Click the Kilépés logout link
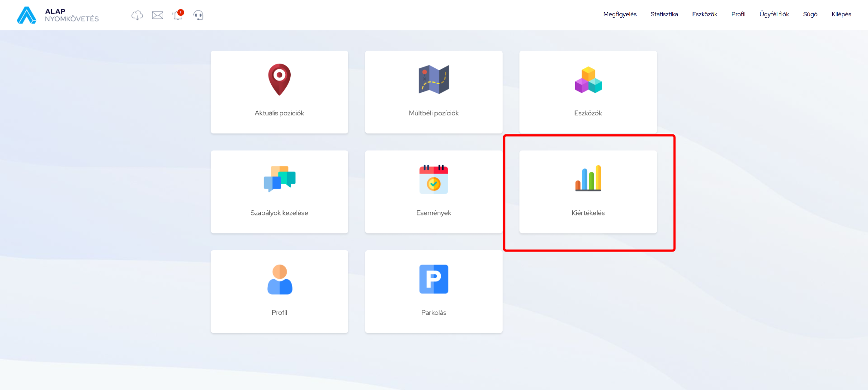Screen dimensions: 868x390 pyautogui.click(x=841, y=14)
